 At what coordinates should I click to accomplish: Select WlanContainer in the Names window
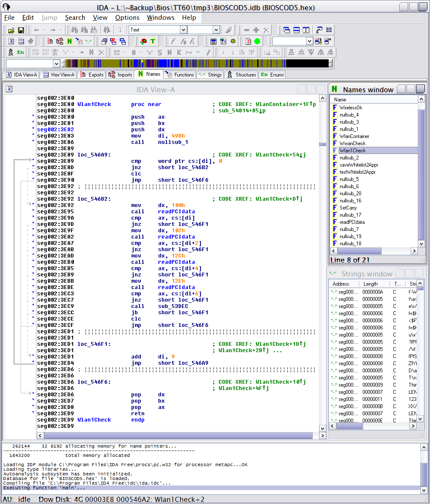coord(354,136)
